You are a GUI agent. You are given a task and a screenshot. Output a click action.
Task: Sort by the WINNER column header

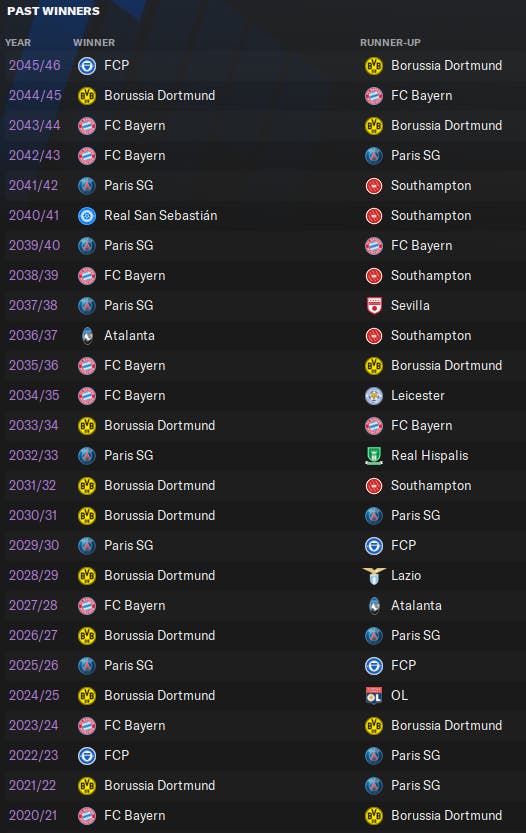click(x=94, y=42)
